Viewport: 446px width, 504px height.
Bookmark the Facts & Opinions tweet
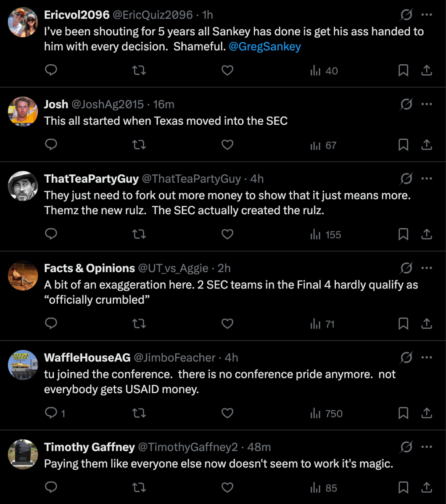click(x=403, y=324)
